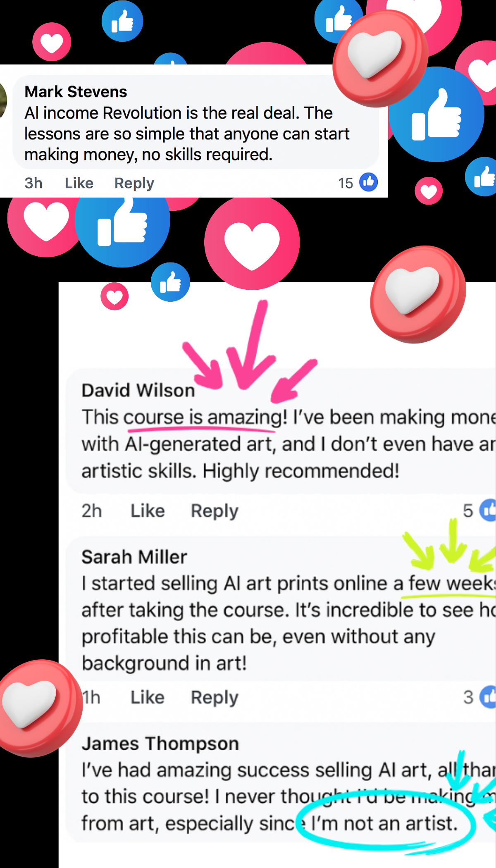The width and height of the screenshot is (496, 868).
Task: Open Mark Stevens' profile name
Action: (x=76, y=91)
